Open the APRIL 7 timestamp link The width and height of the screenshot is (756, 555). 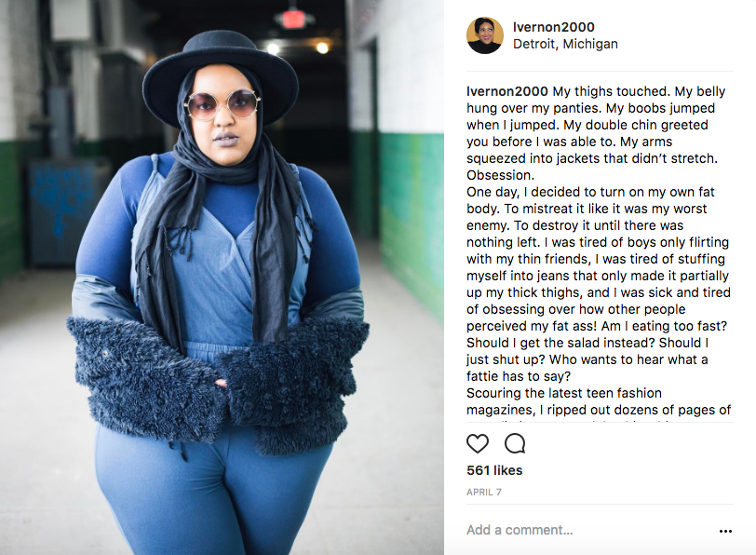click(x=483, y=492)
